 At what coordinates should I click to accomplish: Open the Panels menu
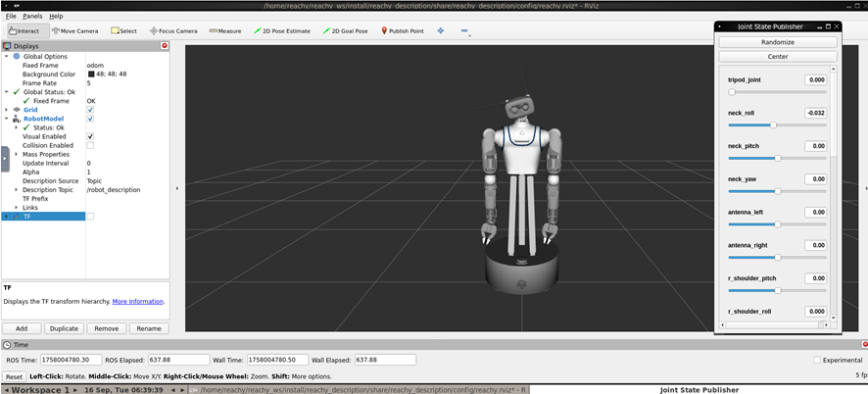(x=32, y=17)
